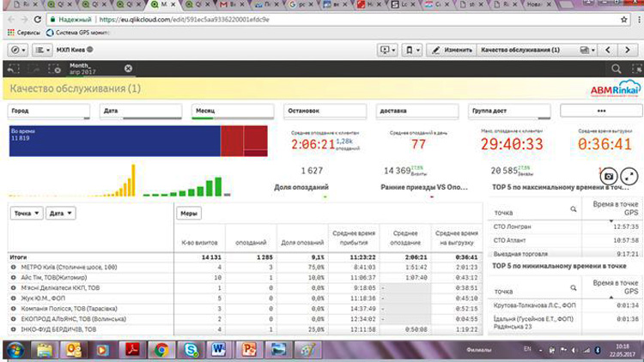644x362 pixels.
Task: Open the Город filter pane
Action: tap(48, 111)
